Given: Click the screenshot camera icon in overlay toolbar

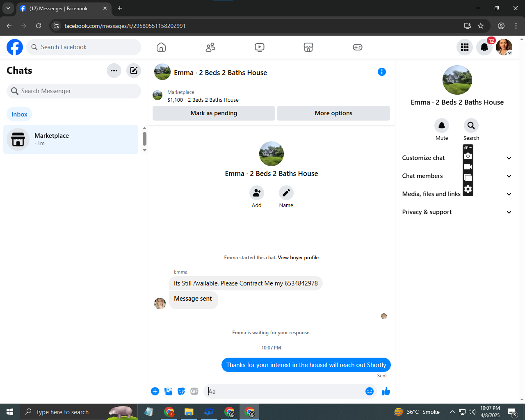Looking at the screenshot, I should pos(468,156).
